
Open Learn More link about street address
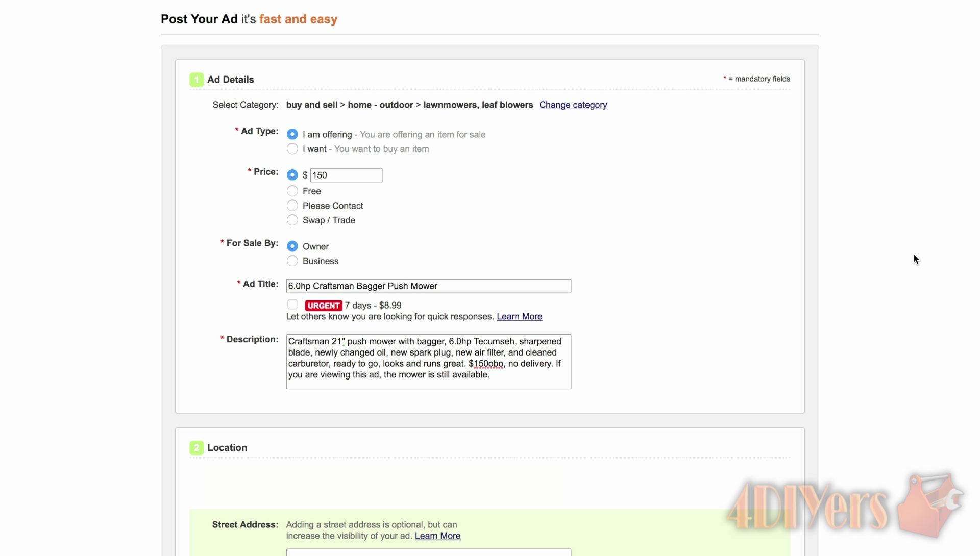(x=437, y=536)
